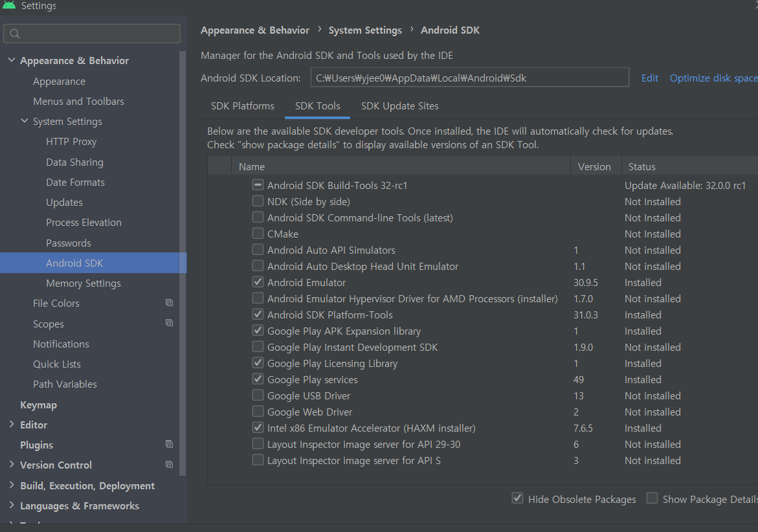Image resolution: width=758 pixels, height=532 pixels.
Task: Open Process Elevation settings
Action: [84, 222]
